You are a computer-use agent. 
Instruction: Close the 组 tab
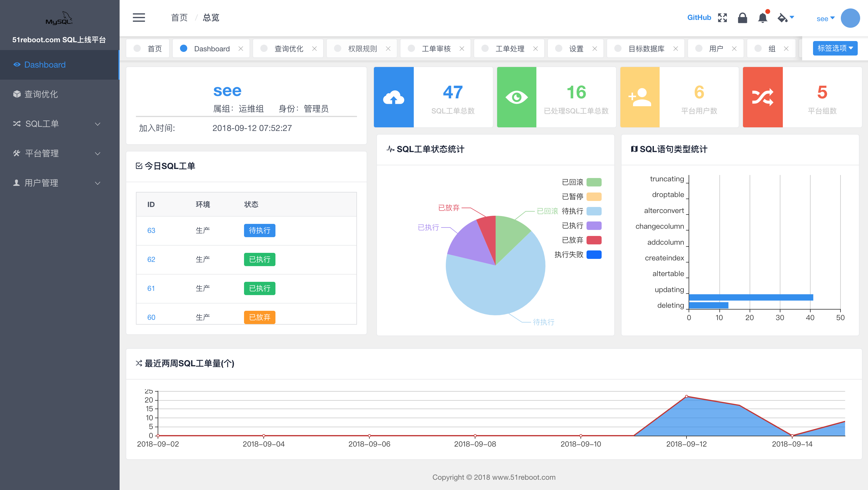point(786,49)
